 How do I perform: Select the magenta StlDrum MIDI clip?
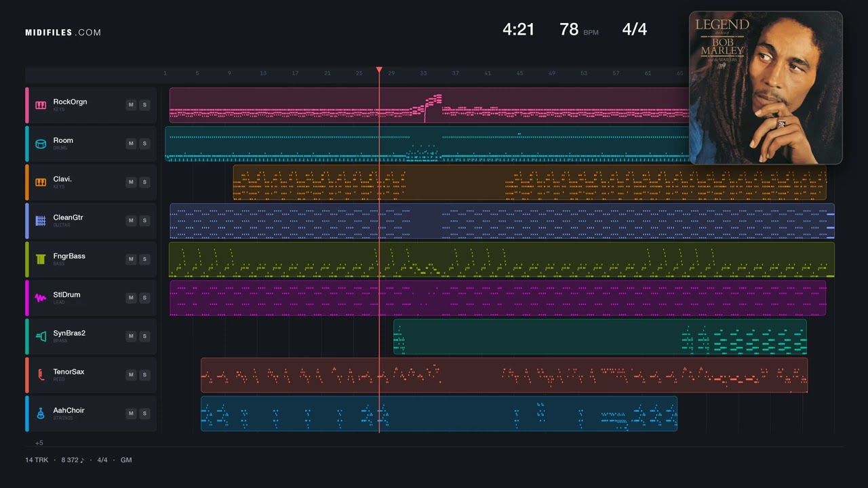498,298
